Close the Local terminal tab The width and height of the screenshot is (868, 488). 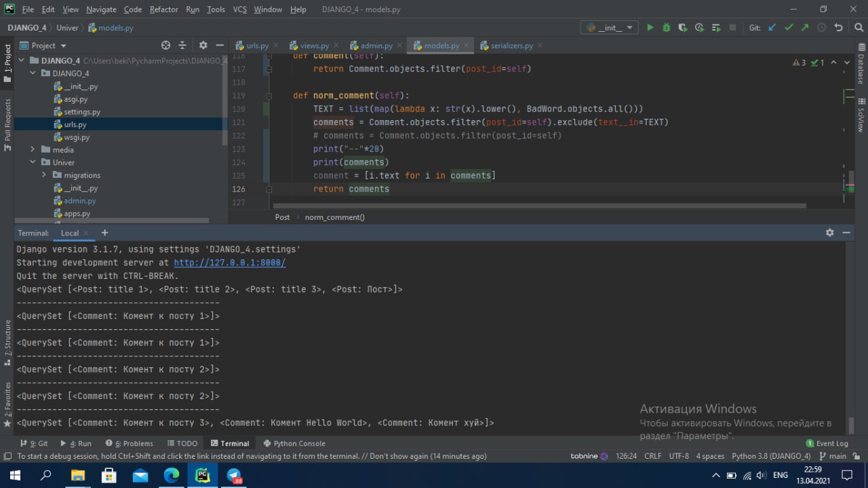tap(86, 233)
